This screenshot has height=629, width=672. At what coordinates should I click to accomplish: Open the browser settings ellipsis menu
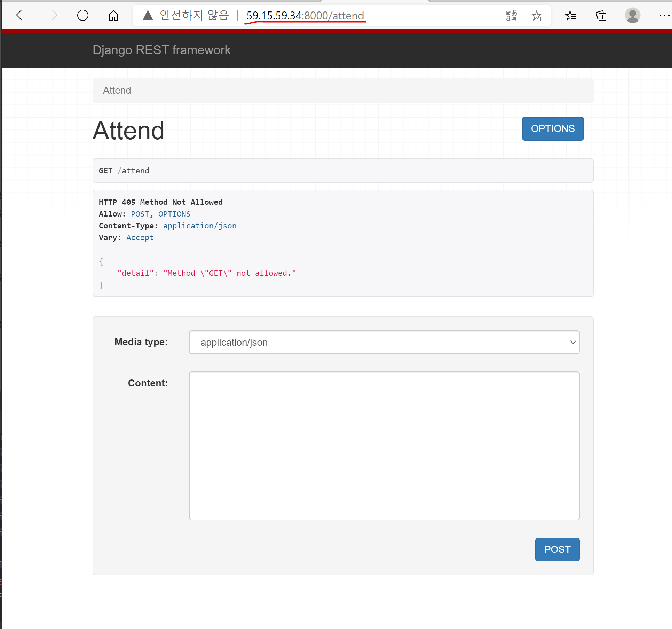pyautogui.click(x=664, y=15)
